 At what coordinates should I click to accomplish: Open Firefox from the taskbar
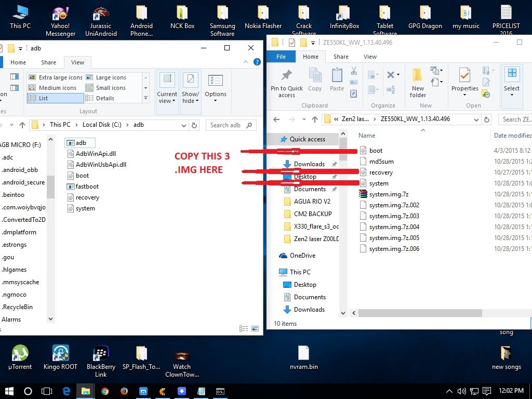click(124, 391)
